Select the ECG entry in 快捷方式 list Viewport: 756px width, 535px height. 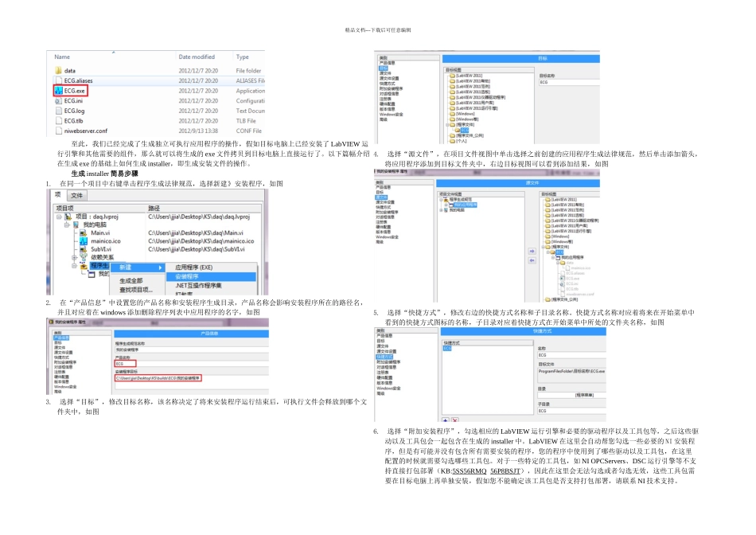coord(447,348)
